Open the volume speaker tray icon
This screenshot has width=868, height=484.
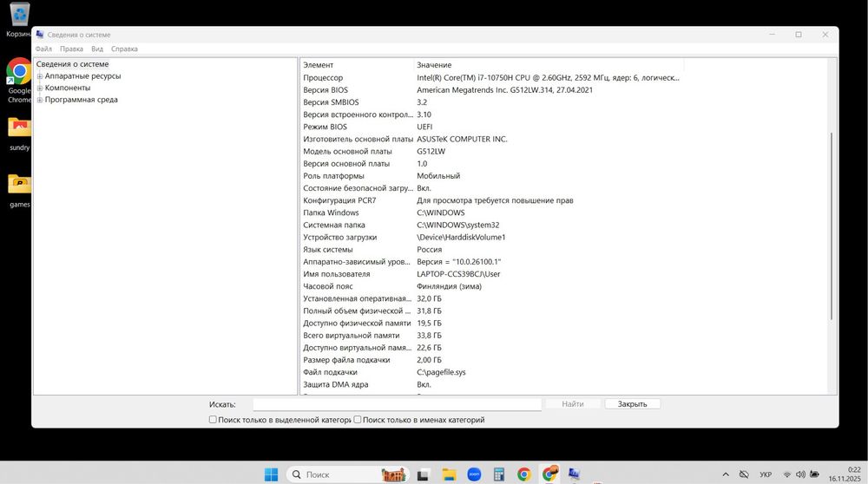coord(800,474)
